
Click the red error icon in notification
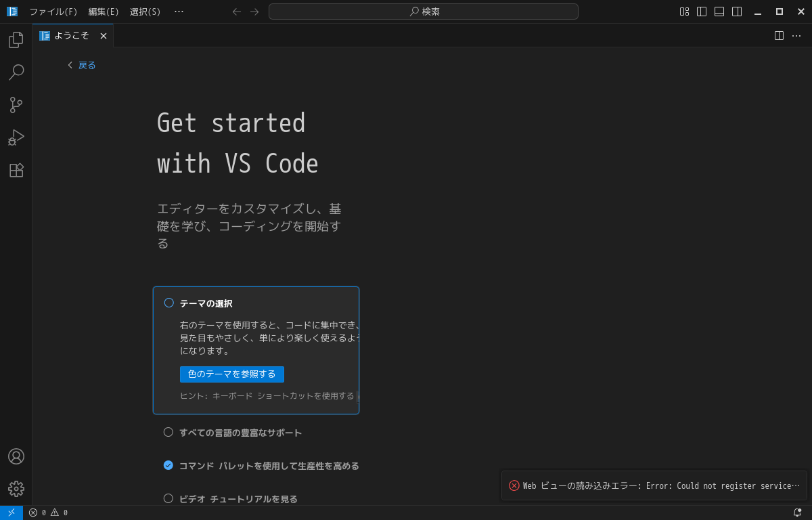[x=514, y=485]
